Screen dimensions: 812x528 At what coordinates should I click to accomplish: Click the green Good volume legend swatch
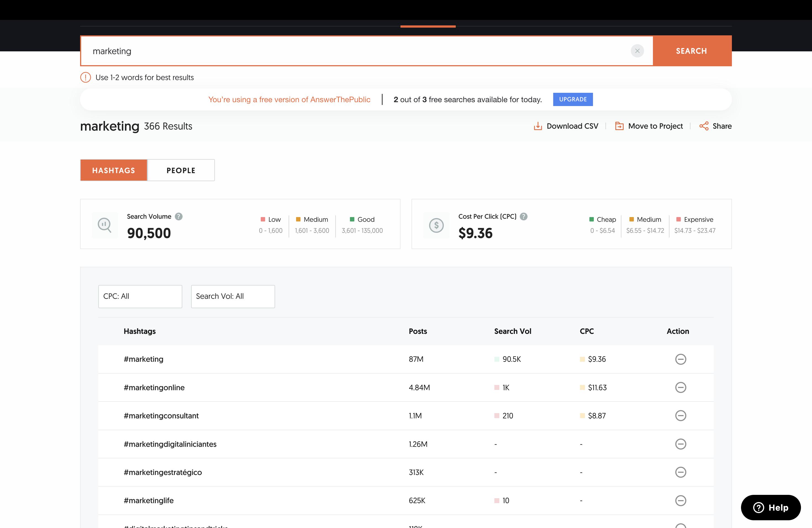[x=352, y=219]
